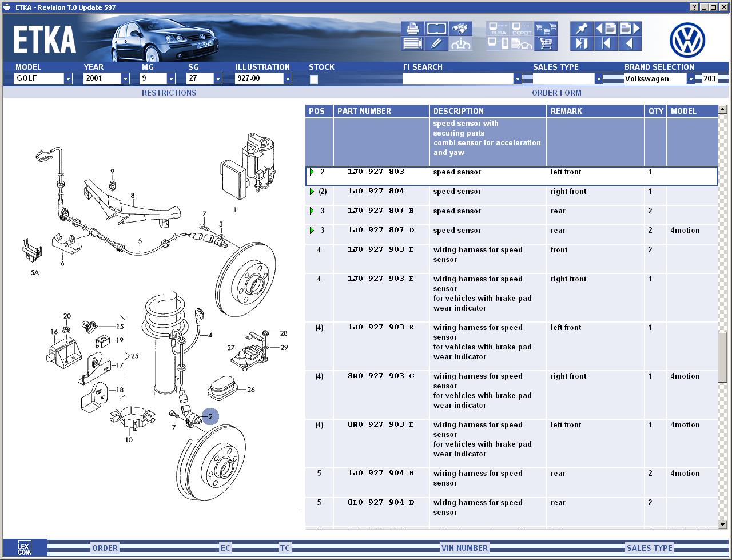Select part number 1J0 927 904 H
732x560 pixels.
point(381,473)
